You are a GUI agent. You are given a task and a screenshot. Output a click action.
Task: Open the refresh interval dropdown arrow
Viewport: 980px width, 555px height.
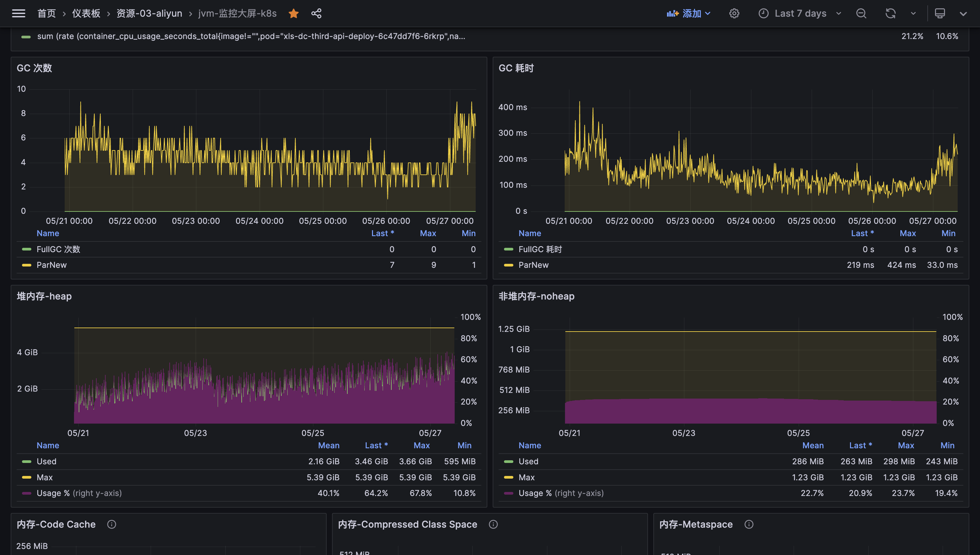[x=913, y=13]
